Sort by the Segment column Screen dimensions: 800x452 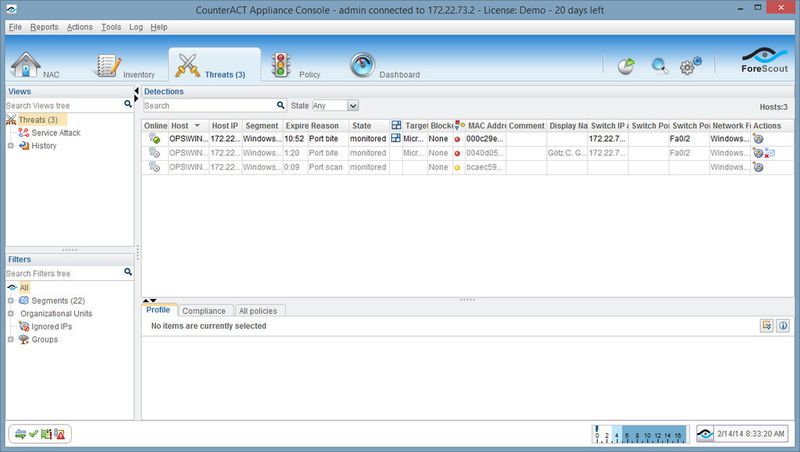point(262,125)
